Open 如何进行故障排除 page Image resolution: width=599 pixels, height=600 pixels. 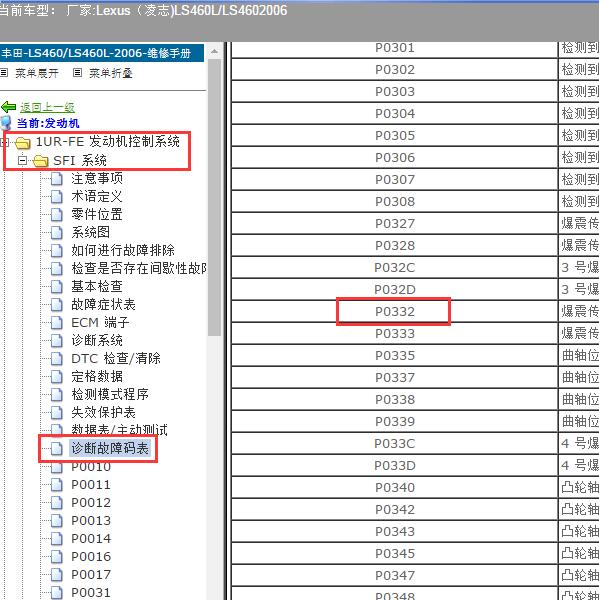point(123,250)
